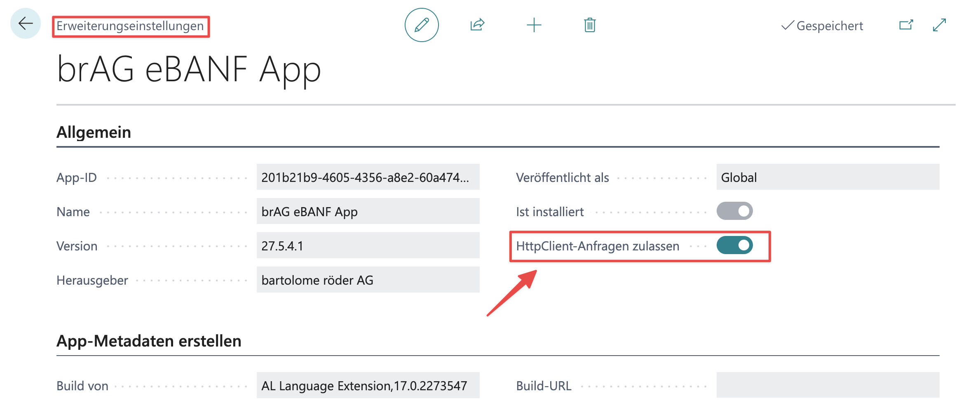Click Veröffentlicht als field Global
This screenshot has height=415, width=980.
point(828,177)
